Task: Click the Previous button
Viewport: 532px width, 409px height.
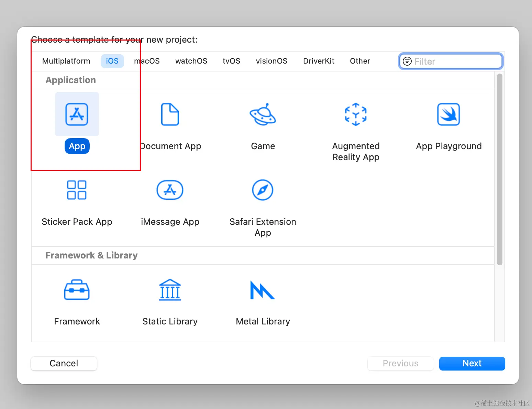Action: click(x=401, y=363)
